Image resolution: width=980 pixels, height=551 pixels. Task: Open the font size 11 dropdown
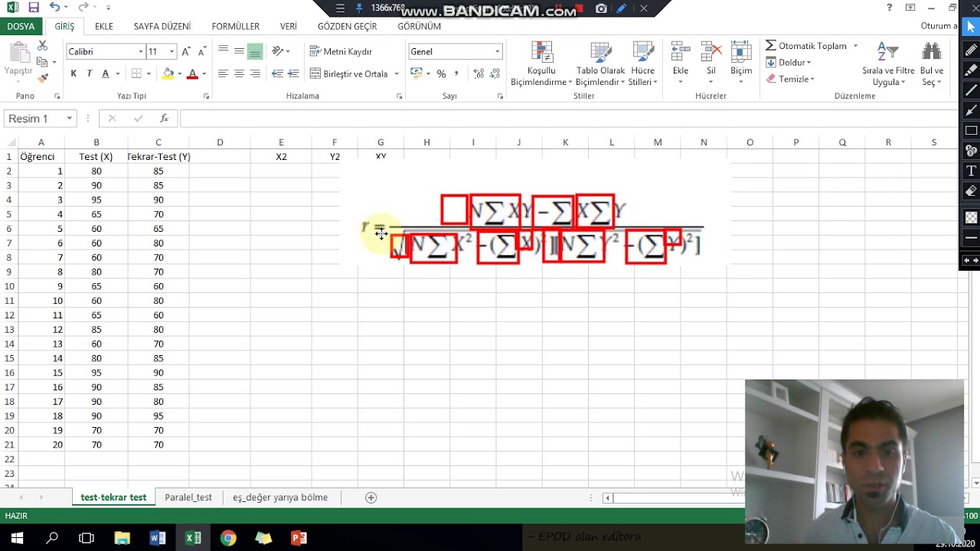tap(171, 51)
